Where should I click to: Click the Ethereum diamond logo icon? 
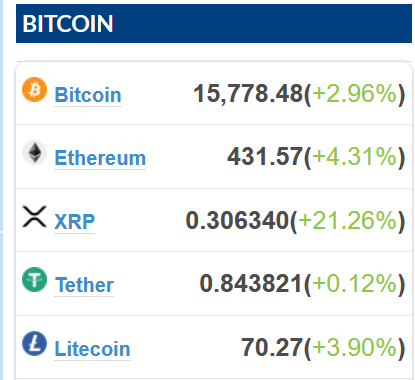(x=34, y=153)
